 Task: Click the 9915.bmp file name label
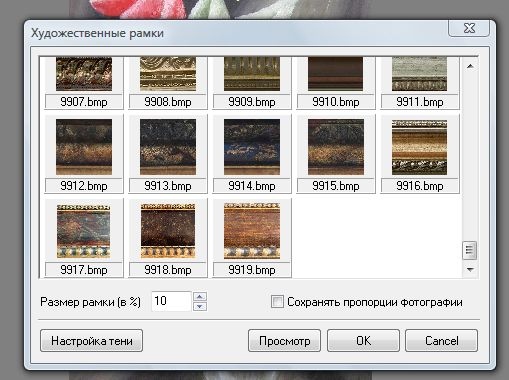[x=336, y=186]
